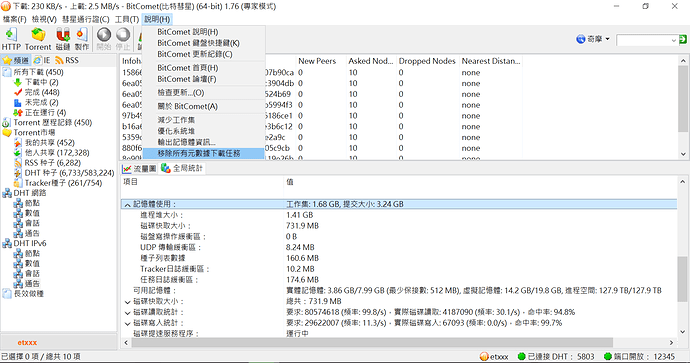Choose 減少工作集 menu entry
Image resolution: width=690 pixels, height=363 pixels.
click(204, 120)
